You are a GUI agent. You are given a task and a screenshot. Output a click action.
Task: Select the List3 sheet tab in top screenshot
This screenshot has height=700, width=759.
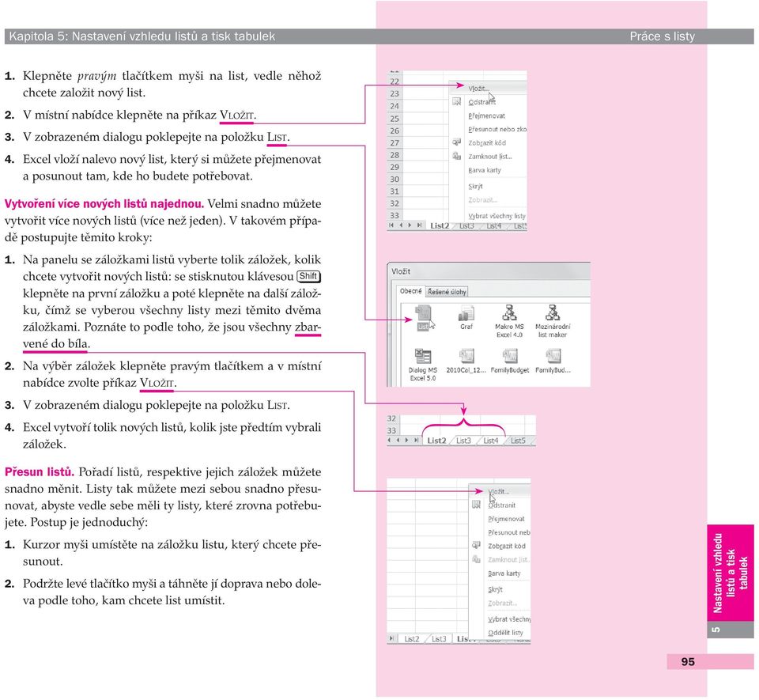point(466,225)
